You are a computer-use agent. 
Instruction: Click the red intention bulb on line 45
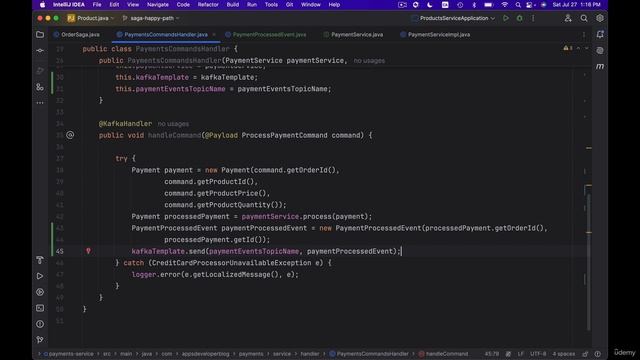(x=88, y=251)
